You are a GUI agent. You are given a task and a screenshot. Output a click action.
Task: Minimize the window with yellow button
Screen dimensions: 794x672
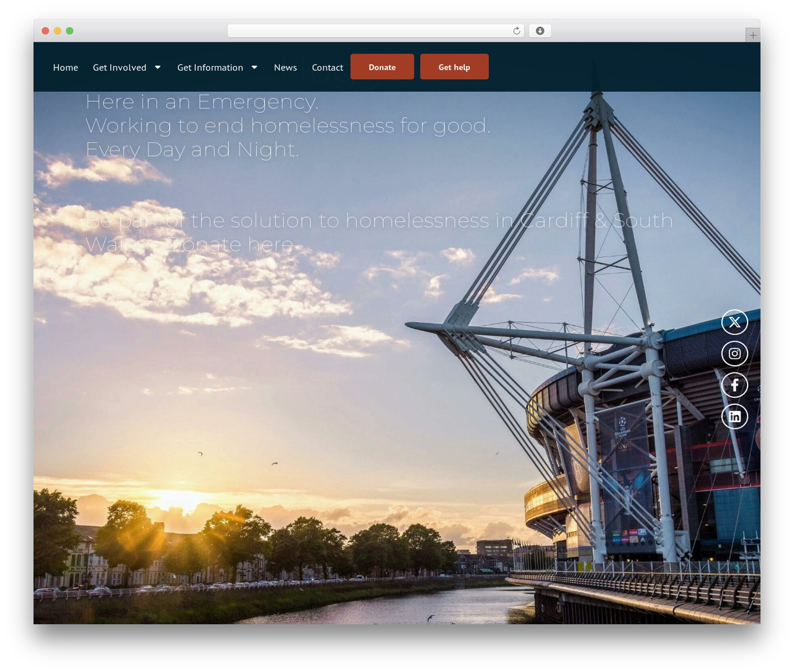click(x=57, y=31)
